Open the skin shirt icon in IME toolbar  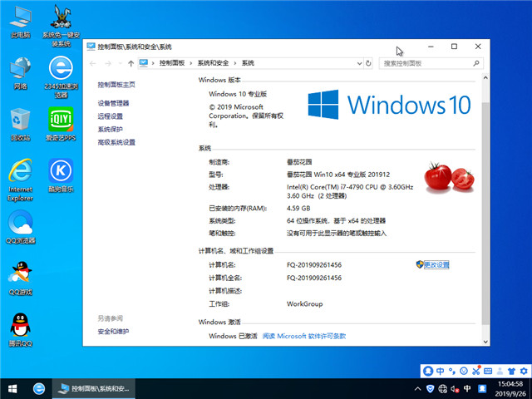[x=512, y=371]
